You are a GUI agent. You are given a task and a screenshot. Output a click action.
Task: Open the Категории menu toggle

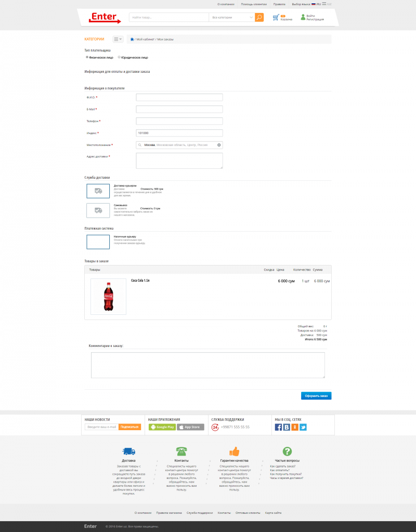[x=118, y=39]
